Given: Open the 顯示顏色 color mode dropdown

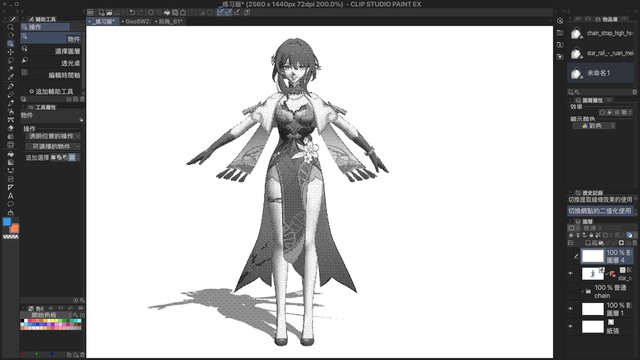Looking at the screenshot, I should pos(593,126).
